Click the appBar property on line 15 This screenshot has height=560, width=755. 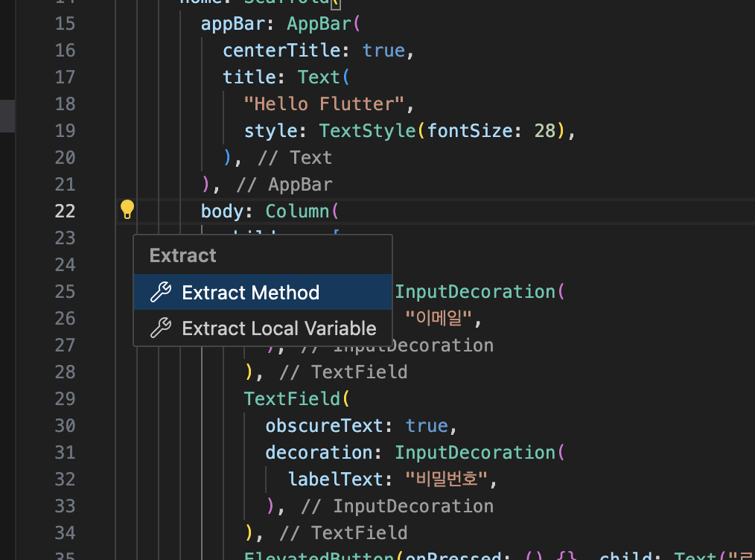233,24
